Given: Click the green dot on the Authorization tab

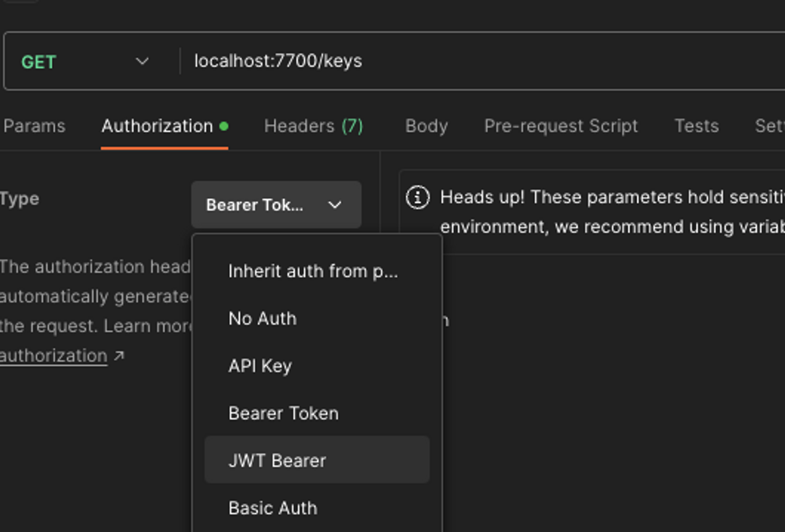Looking at the screenshot, I should (x=224, y=126).
